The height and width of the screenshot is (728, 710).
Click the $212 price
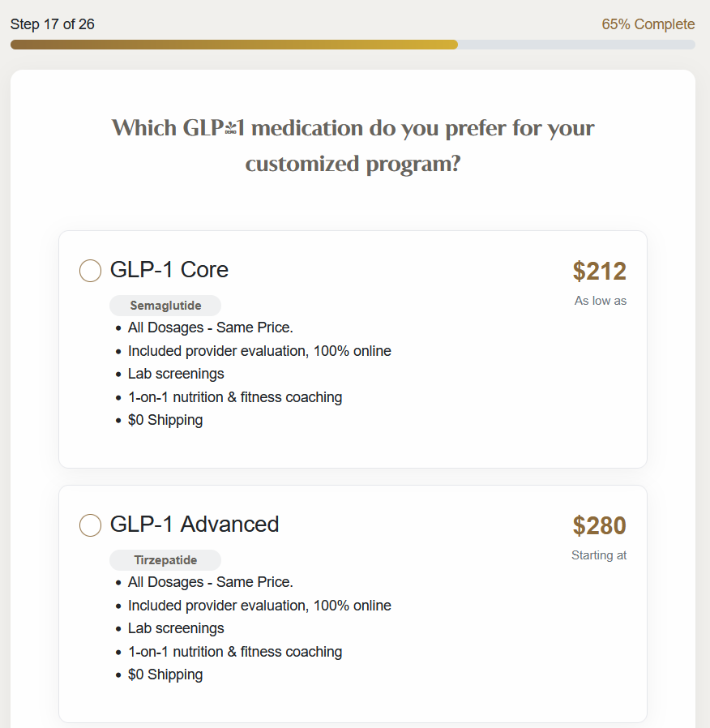(599, 272)
